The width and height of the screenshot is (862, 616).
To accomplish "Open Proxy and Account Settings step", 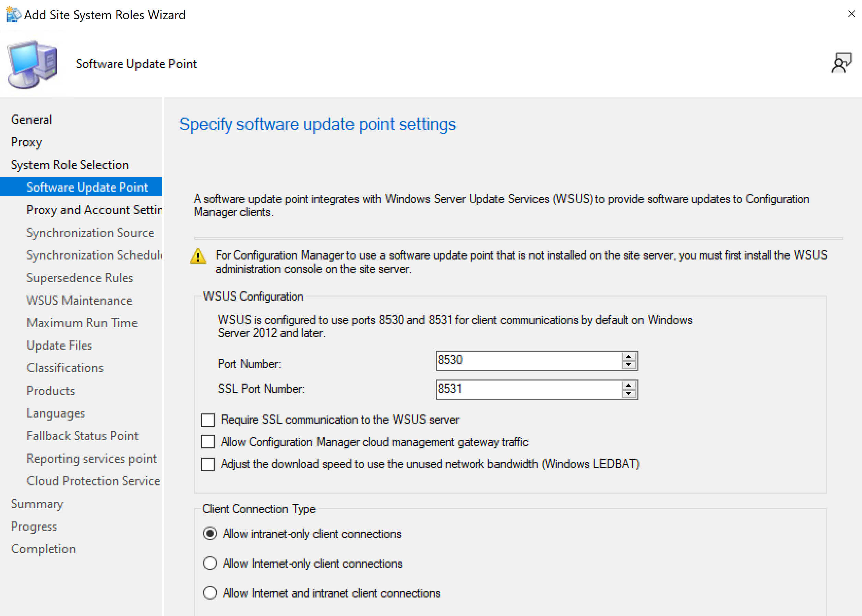I will [94, 210].
